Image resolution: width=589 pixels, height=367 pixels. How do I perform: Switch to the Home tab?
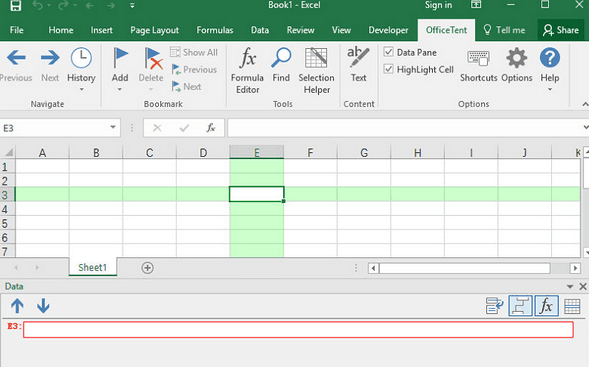point(61,30)
